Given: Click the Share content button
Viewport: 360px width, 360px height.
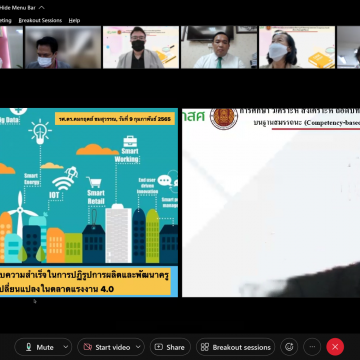Looking at the screenshot, I should [170, 347].
